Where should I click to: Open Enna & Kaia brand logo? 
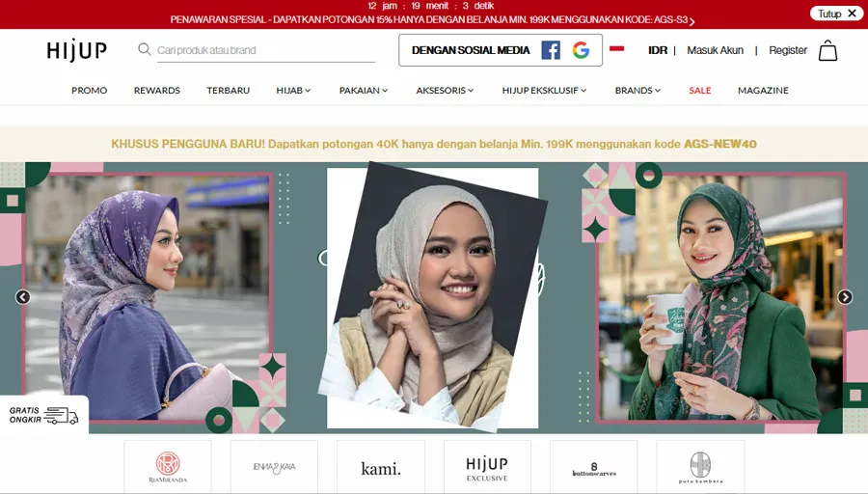point(274,466)
